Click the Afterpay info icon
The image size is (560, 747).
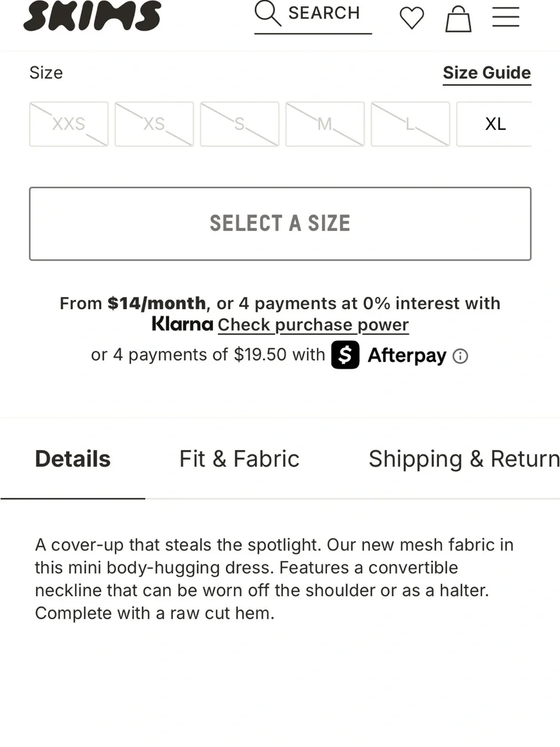coord(460,356)
